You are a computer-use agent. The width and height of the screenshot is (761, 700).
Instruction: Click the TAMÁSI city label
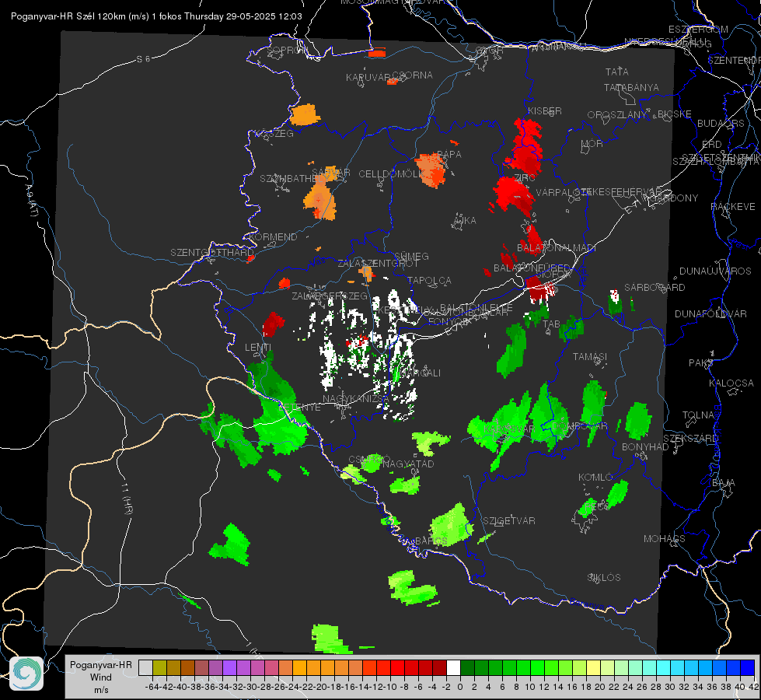[x=590, y=356]
